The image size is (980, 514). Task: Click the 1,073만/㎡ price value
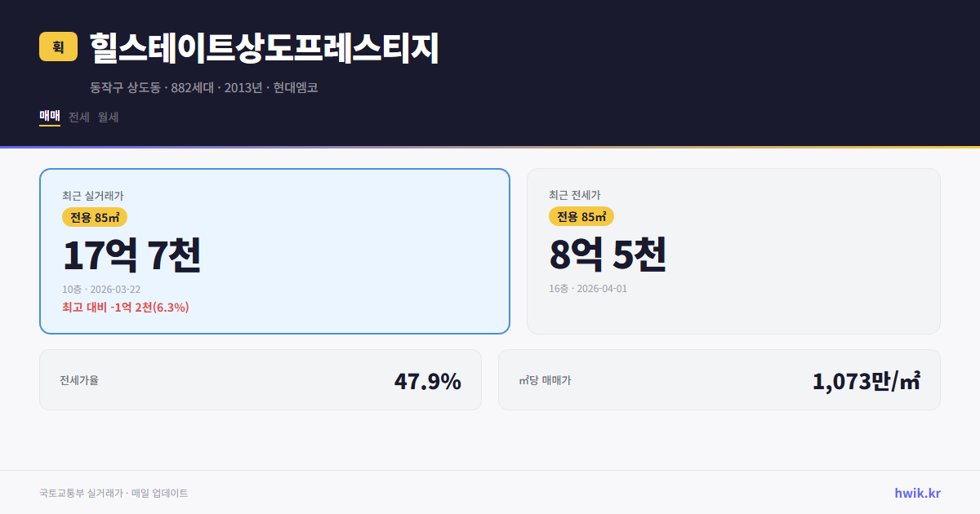[867, 379]
